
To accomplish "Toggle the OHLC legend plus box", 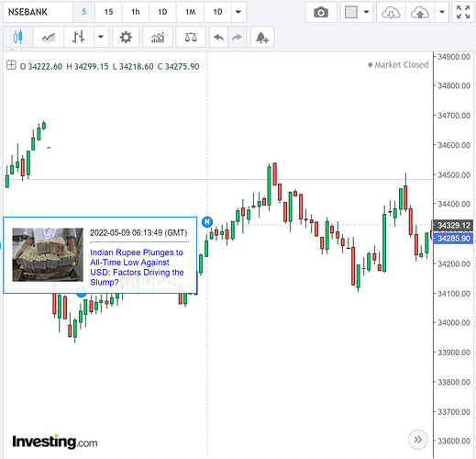I will (x=11, y=65).
